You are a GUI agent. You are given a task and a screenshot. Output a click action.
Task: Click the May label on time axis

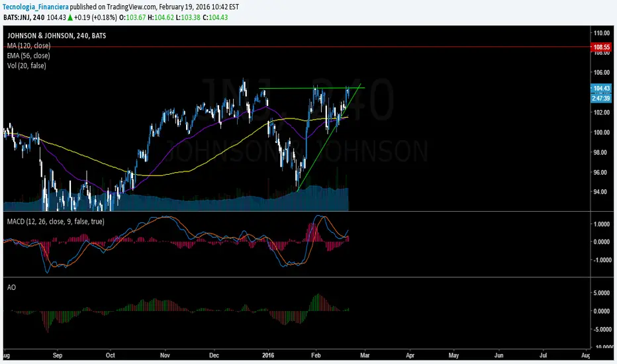coord(453,355)
